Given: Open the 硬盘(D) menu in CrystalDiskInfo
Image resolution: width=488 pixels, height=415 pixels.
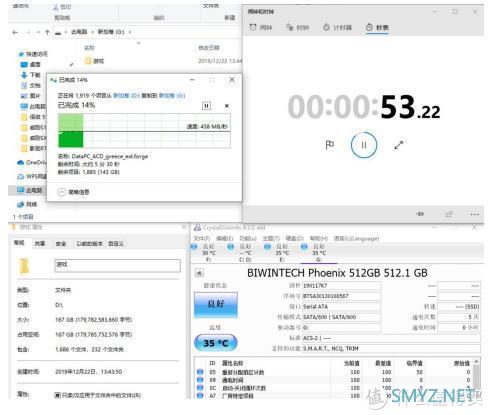Looking at the screenshot, I should (x=295, y=238).
